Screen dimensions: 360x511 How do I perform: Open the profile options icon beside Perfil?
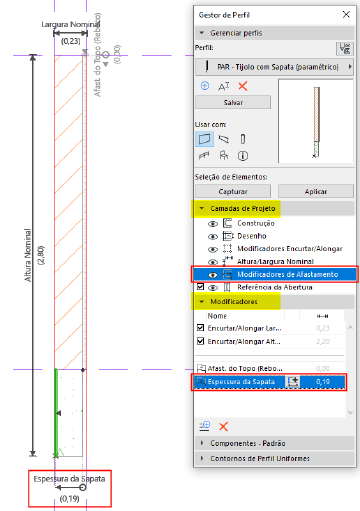345,49
